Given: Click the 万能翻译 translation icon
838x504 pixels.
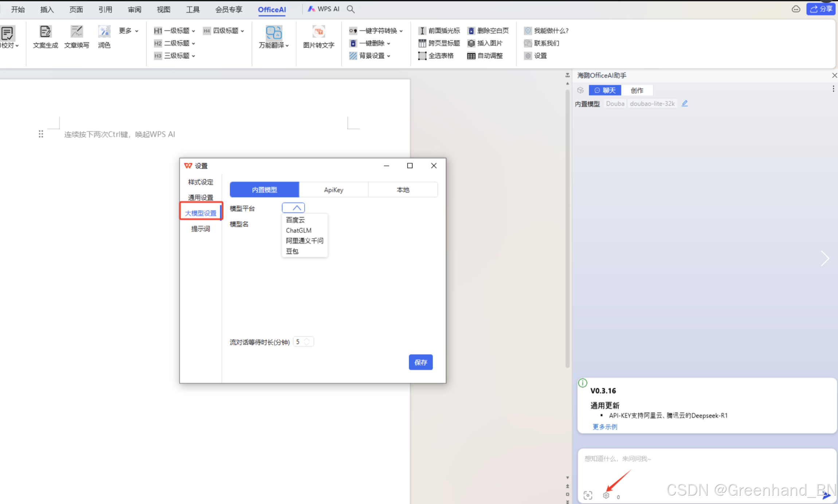Looking at the screenshot, I should click(274, 33).
